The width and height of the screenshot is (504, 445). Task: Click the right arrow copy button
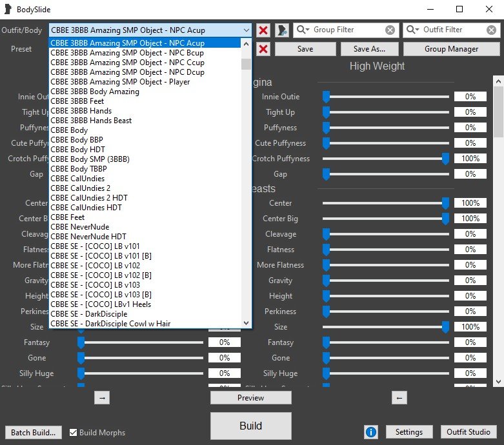tap(102, 398)
